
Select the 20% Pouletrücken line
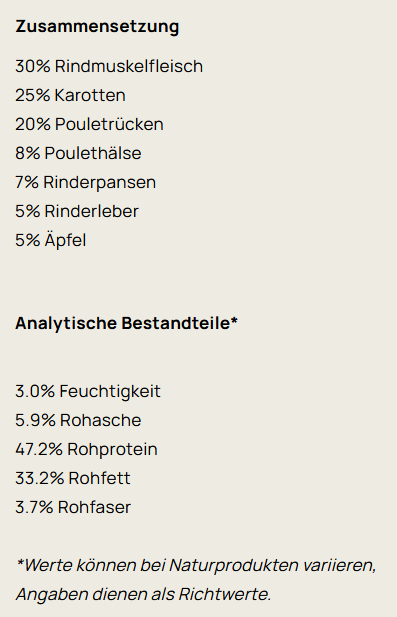89,124
